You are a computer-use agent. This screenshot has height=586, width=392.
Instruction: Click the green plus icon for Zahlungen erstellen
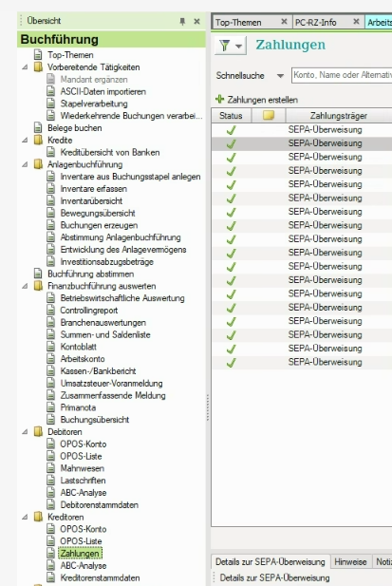(x=219, y=99)
